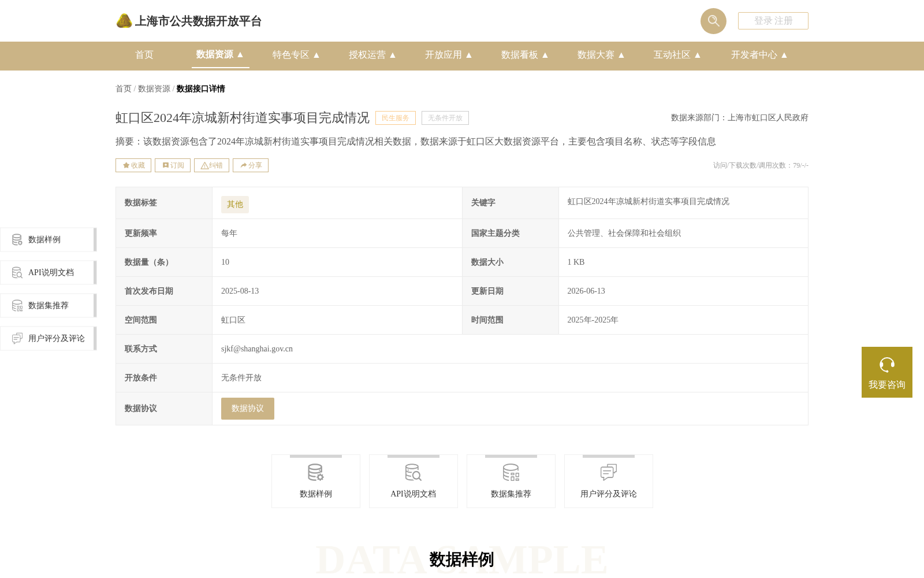The height and width of the screenshot is (578, 924).
Task: Click the platform logo icon
Action: click(x=124, y=21)
